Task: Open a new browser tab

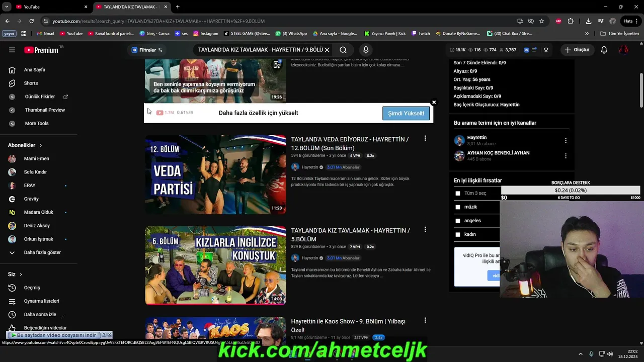Action: pos(178,7)
